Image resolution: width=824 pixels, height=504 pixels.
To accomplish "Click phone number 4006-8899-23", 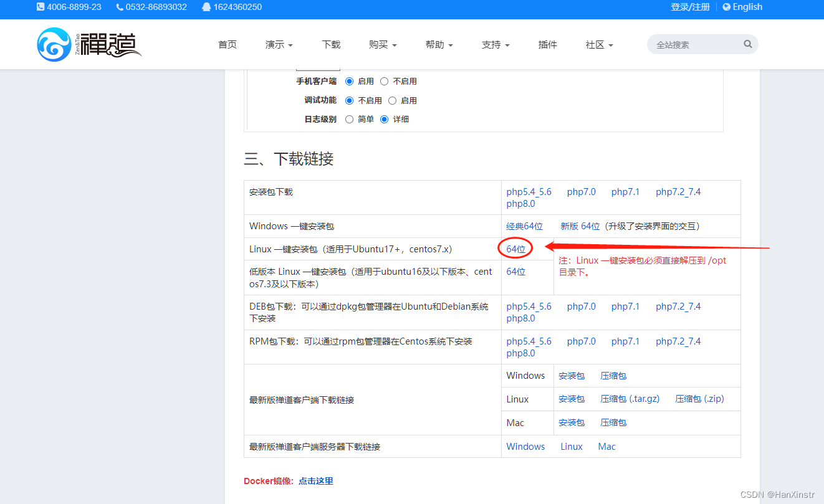I will (x=74, y=7).
